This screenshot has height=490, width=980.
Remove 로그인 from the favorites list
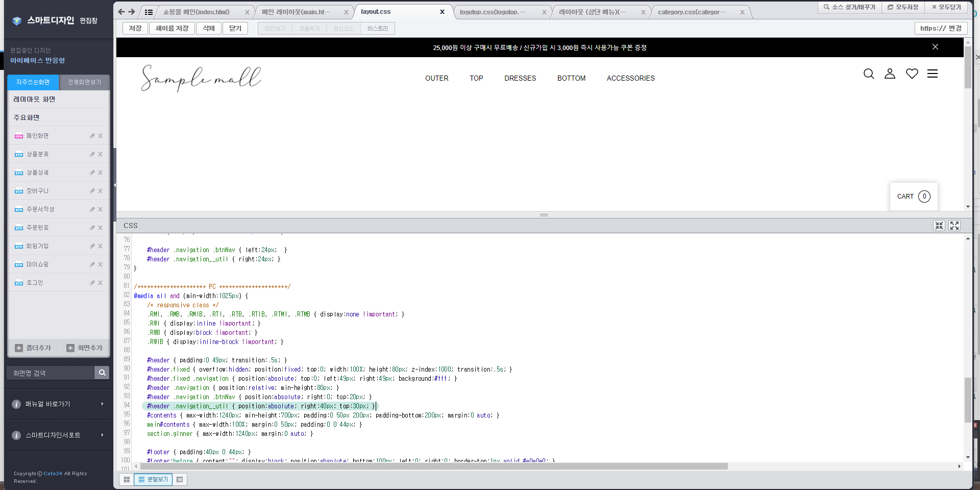pyautogui.click(x=101, y=283)
